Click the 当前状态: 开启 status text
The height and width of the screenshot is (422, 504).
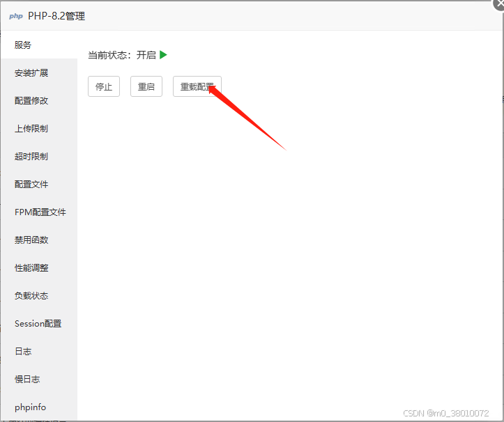coord(122,55)
